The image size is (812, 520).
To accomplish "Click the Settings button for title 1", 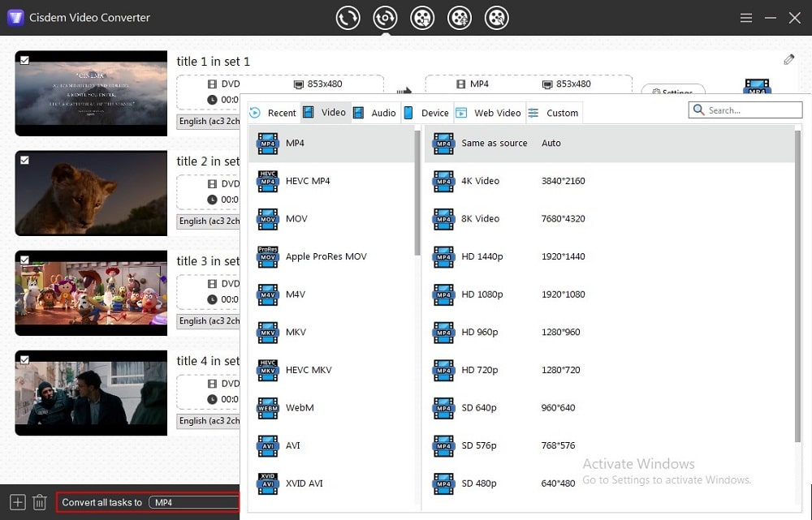I will 673,89.
